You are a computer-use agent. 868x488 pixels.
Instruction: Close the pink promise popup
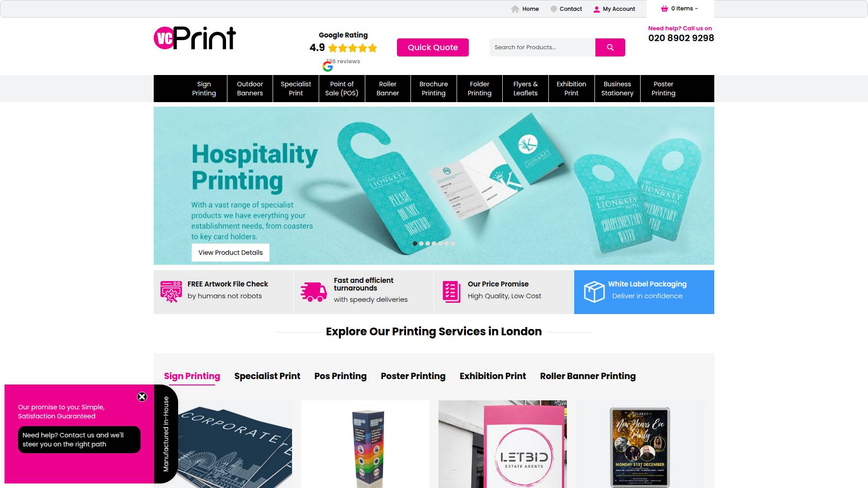142,397
